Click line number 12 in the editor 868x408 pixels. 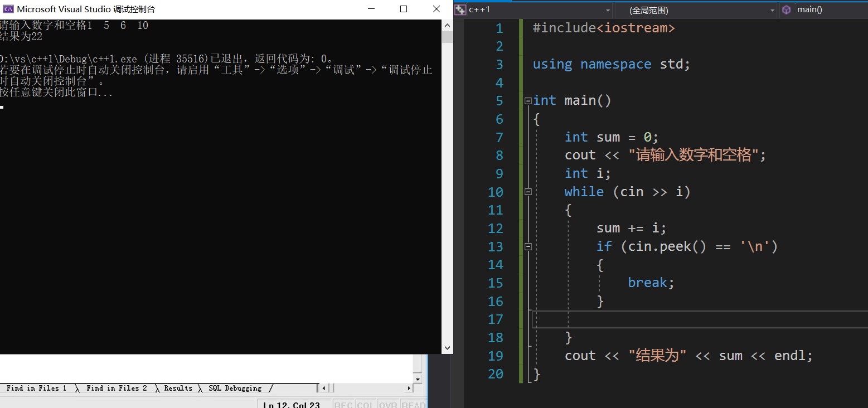point(496,228)
